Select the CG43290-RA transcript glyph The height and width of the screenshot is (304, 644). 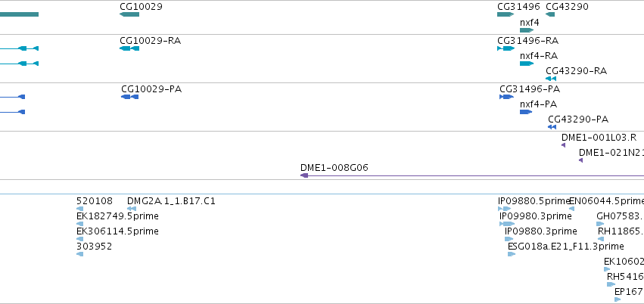point(551,79)
